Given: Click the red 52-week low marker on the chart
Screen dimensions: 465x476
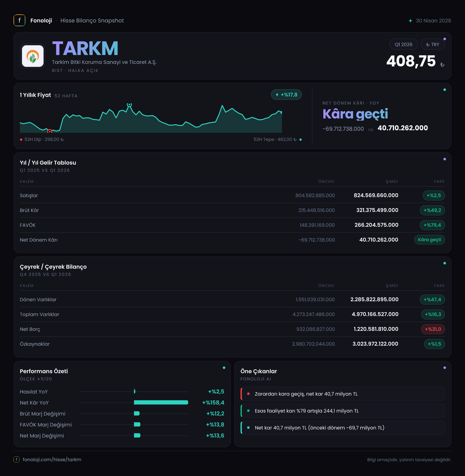Looking at the screenshot, I should coord(50,131).
